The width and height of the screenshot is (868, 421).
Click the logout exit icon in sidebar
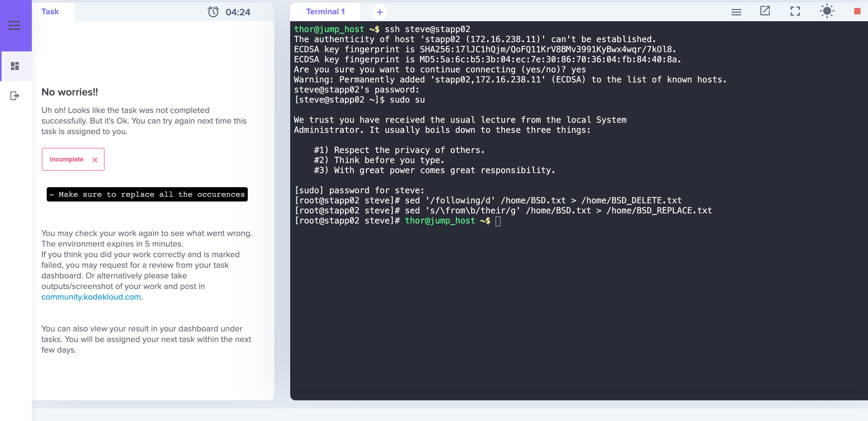pyautogui.click(x=15, y=96)
